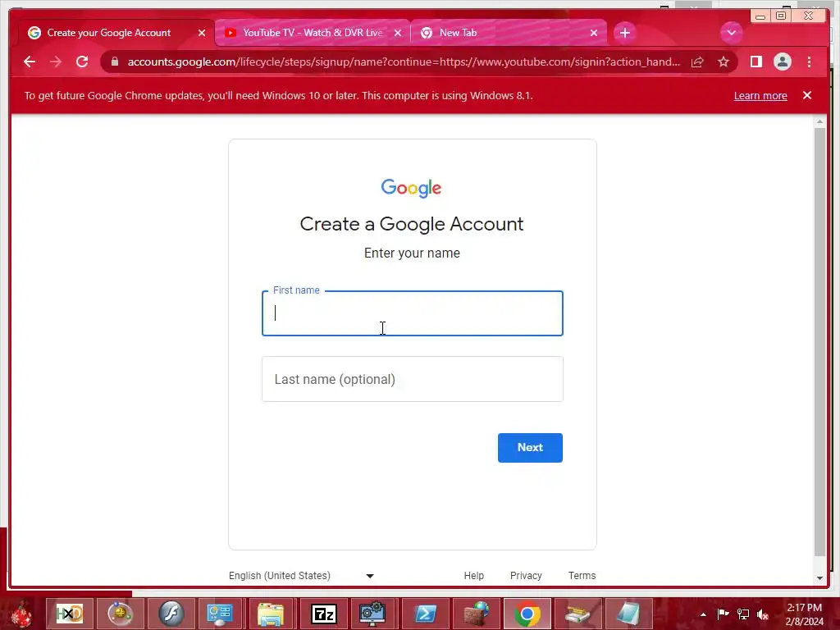Open the Start button ornament icon
Viewport: 840px width, 630px height.
pos(21,614)
